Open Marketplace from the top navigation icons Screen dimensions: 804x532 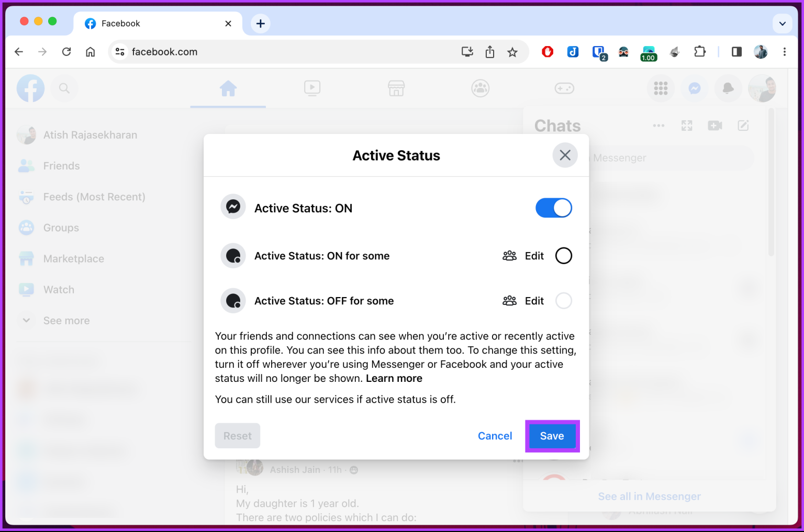click(396, 88)
